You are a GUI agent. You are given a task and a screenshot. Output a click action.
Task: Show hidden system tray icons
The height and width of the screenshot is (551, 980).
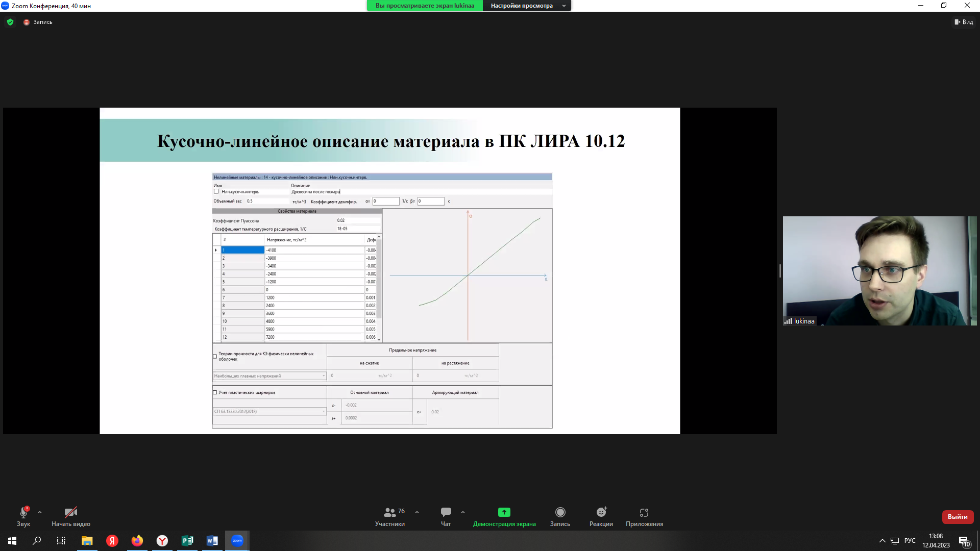882,541
